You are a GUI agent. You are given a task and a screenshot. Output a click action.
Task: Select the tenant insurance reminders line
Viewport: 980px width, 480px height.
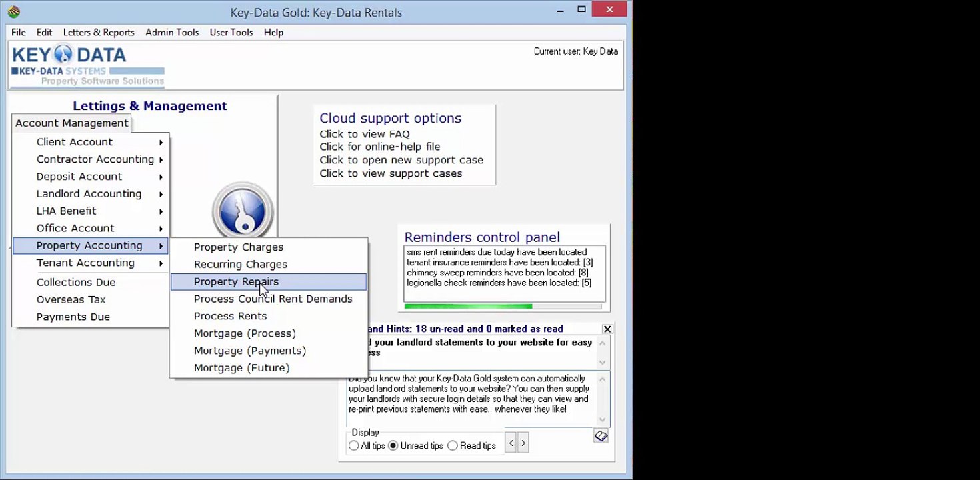(x=499, y=263)
